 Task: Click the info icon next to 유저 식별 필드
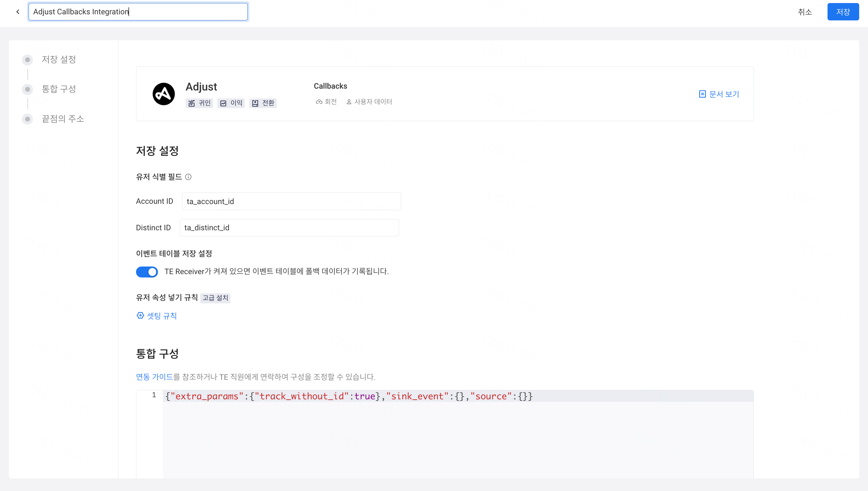coord(188,177)
